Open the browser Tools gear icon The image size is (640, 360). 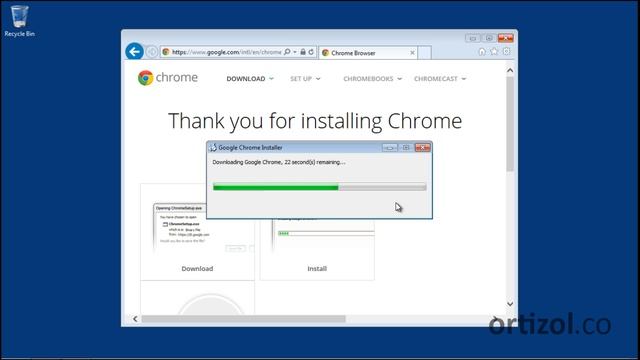click(507, 51)
